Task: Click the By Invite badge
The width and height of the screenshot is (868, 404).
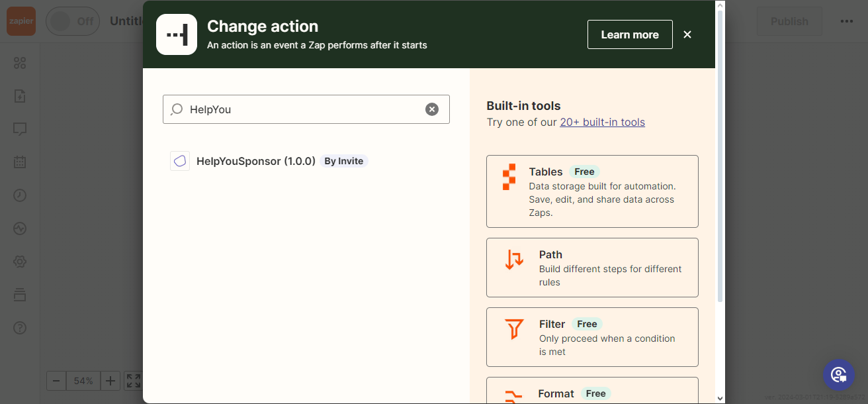Action: pyautogui.click(x=344, y=161)
